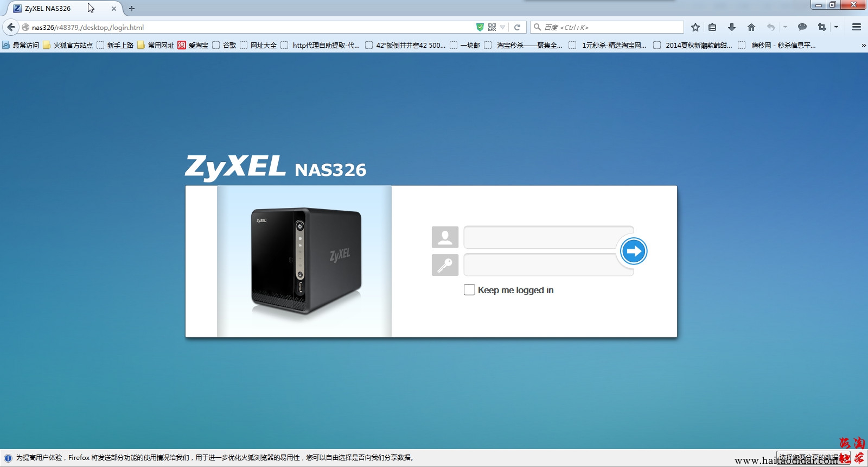Open the 爱淘宝 bookmark link
868x467 pixels.
tap(193, 46)
